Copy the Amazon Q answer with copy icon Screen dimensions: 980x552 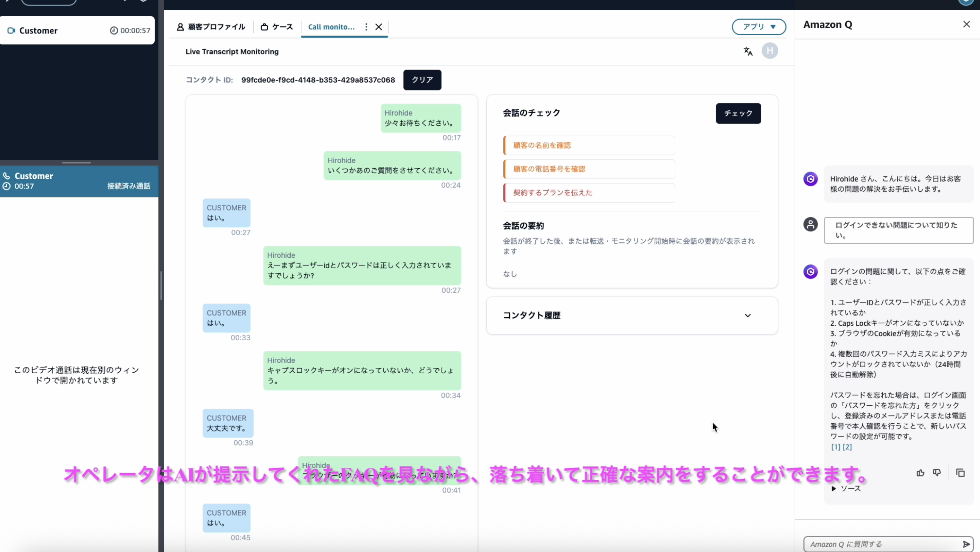tap(960, 473)
